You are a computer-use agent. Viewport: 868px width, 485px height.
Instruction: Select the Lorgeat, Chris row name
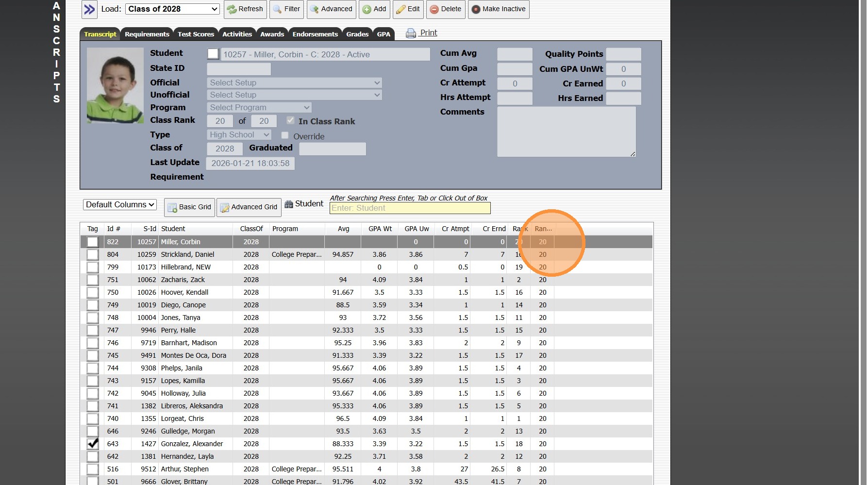[x=183, y=418]
